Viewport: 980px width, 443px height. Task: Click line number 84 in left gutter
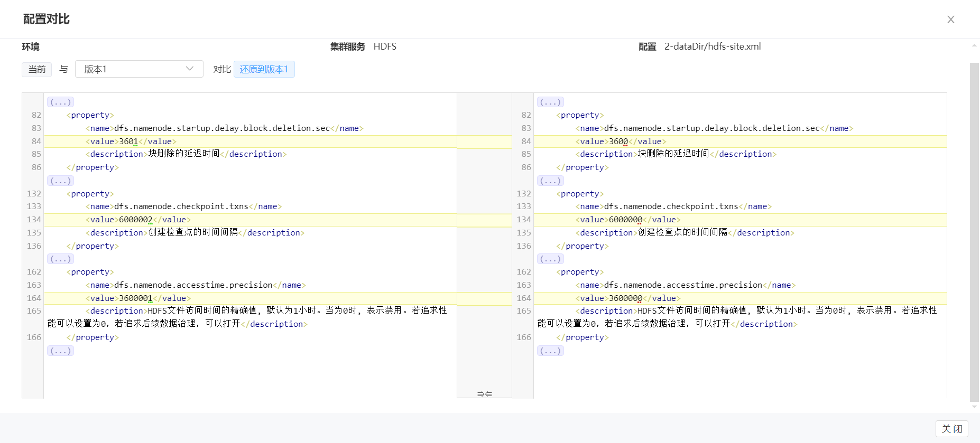(x=36, y=142)
